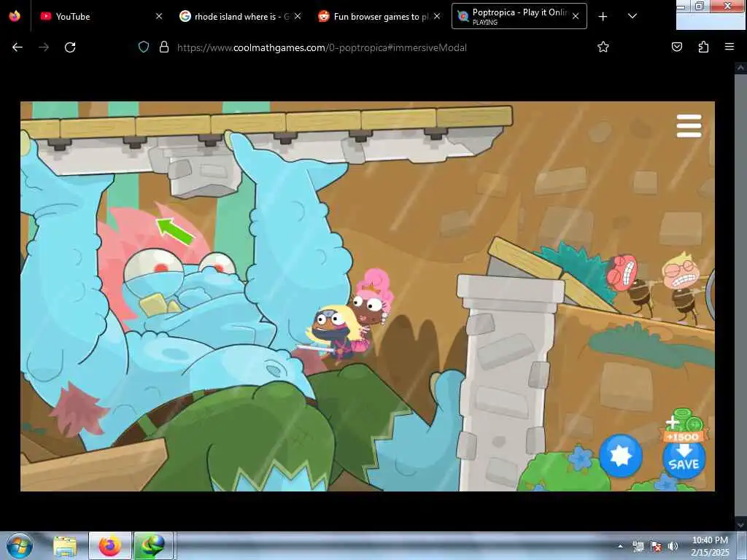Open the green globe app in taskbar
747x560 pixels.
pos(152,545)
